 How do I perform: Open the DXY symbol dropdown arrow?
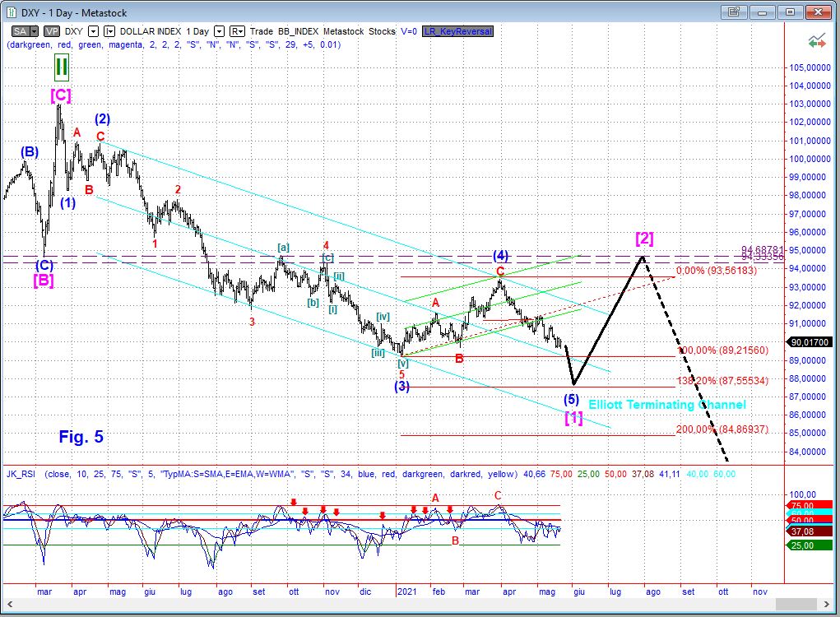pos(93,31)
